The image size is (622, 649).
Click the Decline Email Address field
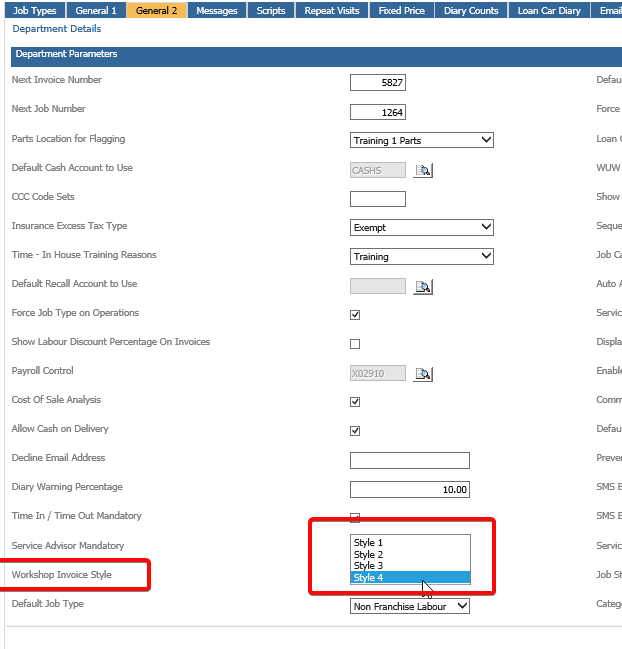pos(410,460)
